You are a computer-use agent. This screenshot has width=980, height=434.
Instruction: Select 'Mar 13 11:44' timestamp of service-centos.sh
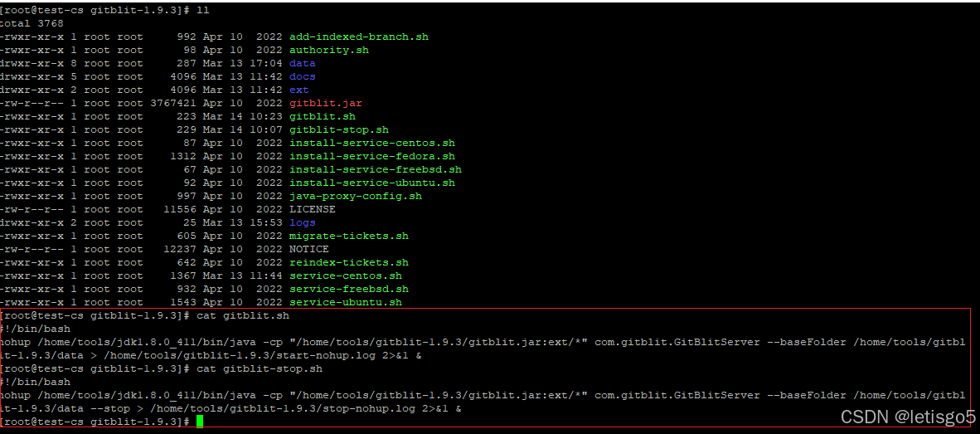pyautogui.click(x=242, y=276)
